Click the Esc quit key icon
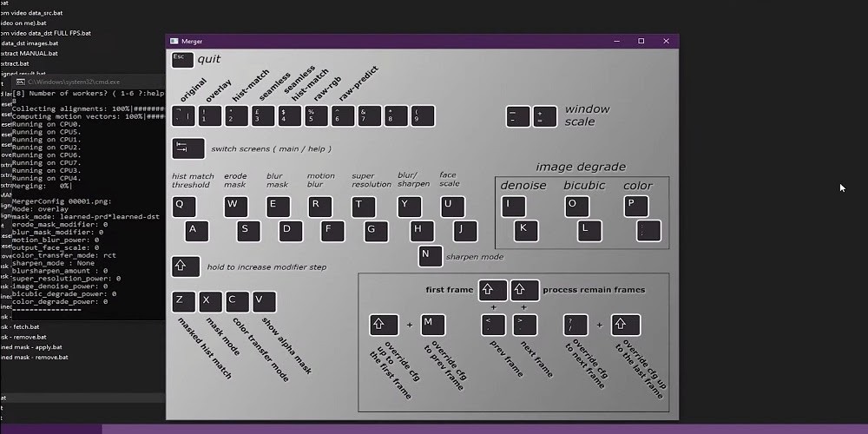This screenshot has width=868, height=434. [182, 59]
